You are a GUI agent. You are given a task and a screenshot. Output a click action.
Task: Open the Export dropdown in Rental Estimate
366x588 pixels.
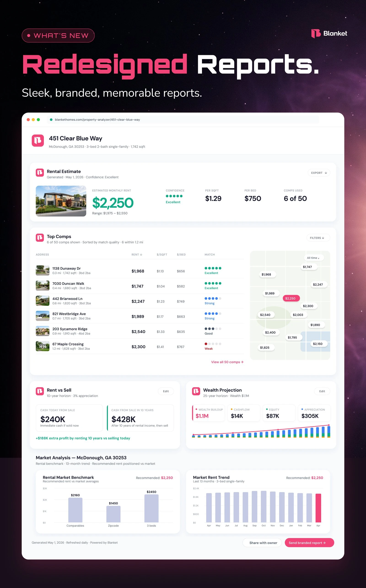[319, 173]
